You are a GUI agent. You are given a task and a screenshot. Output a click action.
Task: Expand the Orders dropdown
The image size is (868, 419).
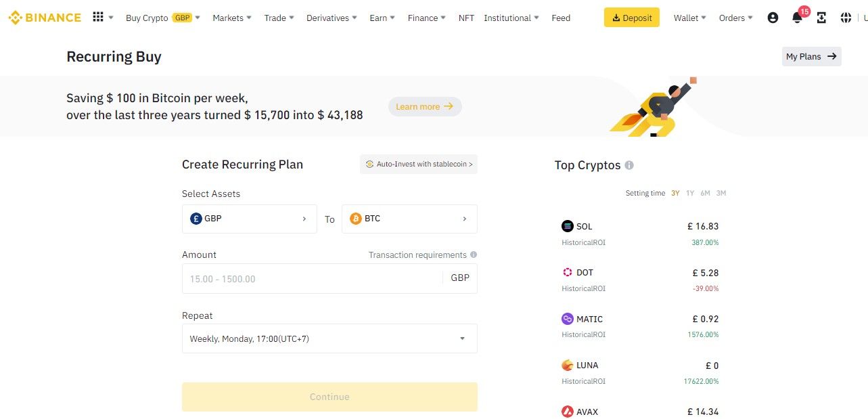tap(736, 18)
